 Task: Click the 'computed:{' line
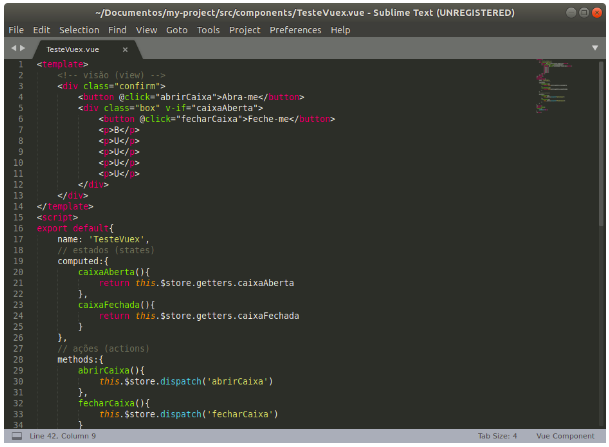(83, 261)
